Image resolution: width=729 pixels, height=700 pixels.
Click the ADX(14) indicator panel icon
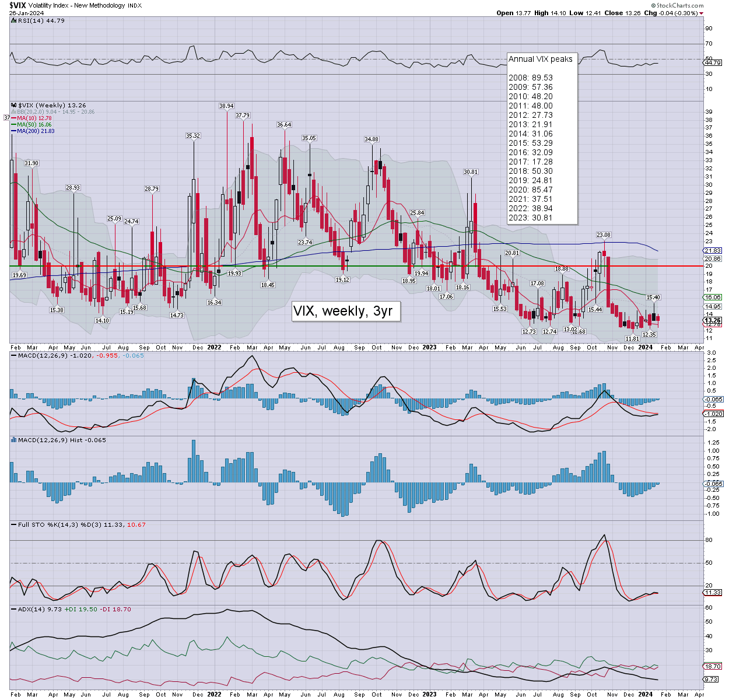pyautogui.click(x=12, y=609)
